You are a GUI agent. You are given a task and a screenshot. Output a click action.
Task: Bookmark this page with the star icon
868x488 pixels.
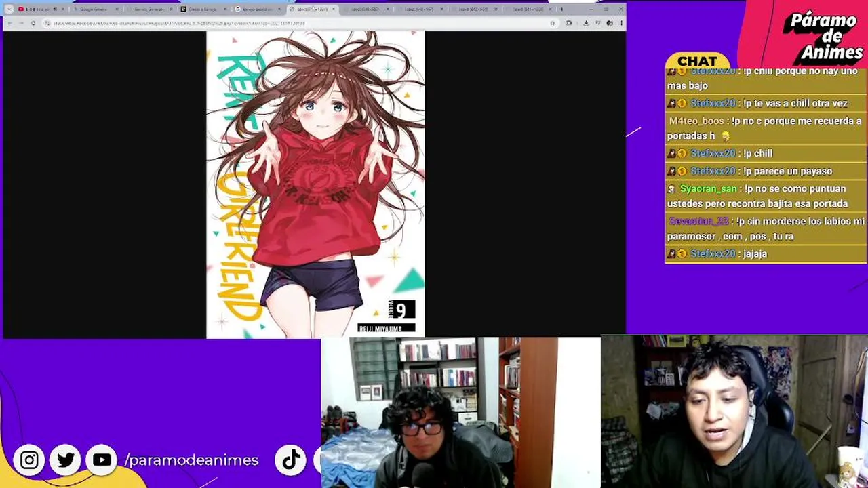pos(552,23)
